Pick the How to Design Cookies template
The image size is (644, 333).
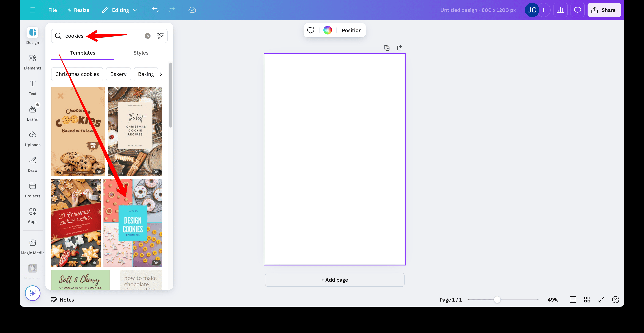[x=133, y=223]
